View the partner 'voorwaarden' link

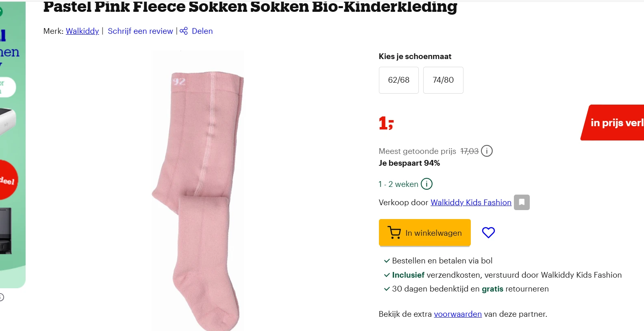coord(457,314)
